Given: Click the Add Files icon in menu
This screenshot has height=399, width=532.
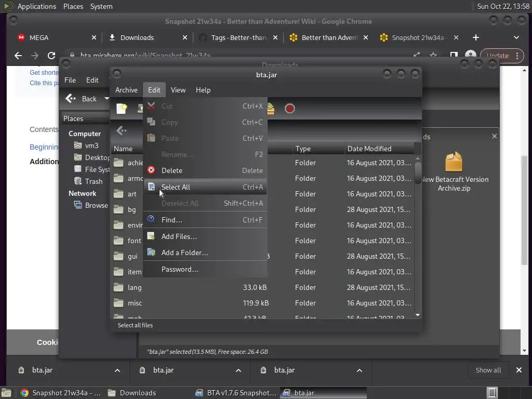Looking at the screenshot, I should click(151, 236).
